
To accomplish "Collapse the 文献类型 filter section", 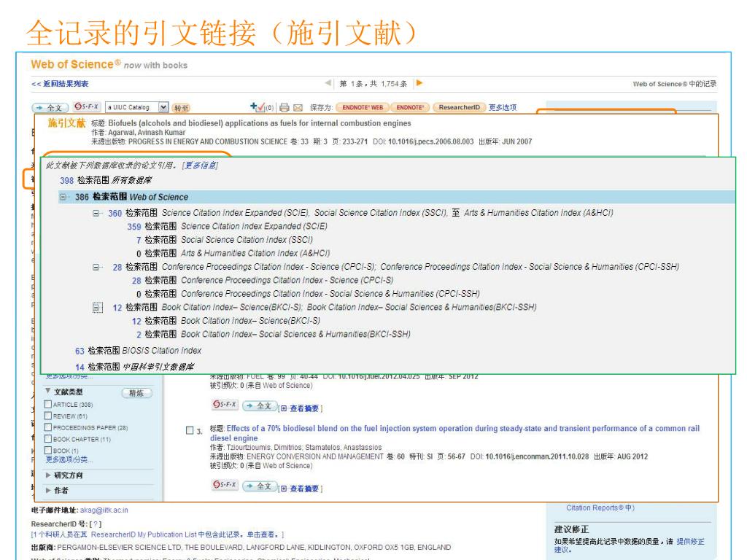I will pyautogui.click(x=48, y=391).
